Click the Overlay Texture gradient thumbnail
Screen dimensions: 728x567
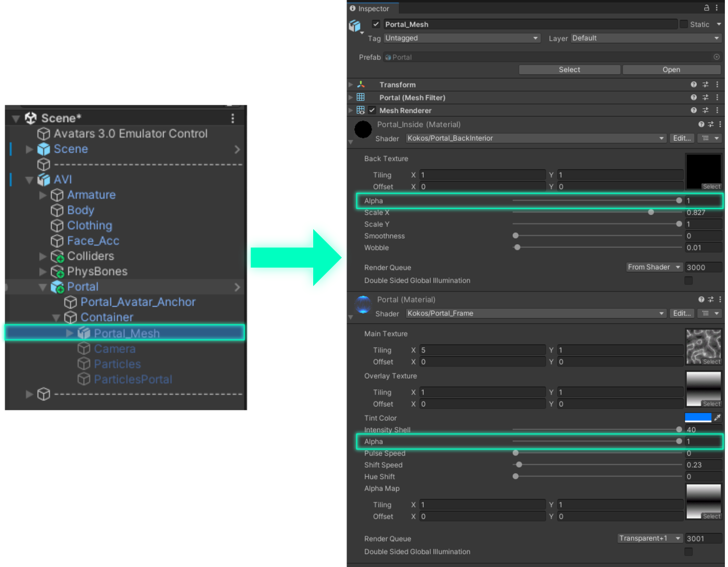tap(704, 388)
